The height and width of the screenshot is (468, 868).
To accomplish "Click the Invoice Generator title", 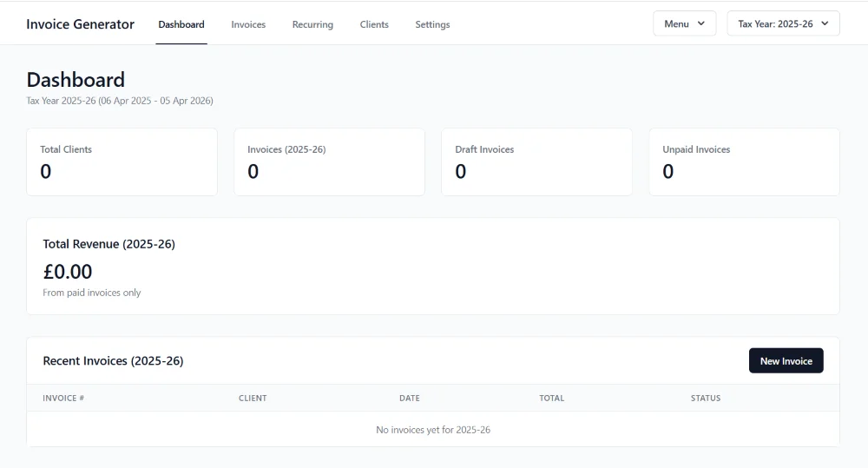I will (x=80, y=24).
